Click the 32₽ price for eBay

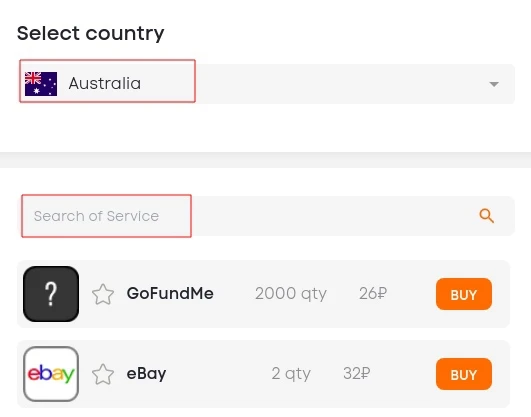[x=357, y=373]
